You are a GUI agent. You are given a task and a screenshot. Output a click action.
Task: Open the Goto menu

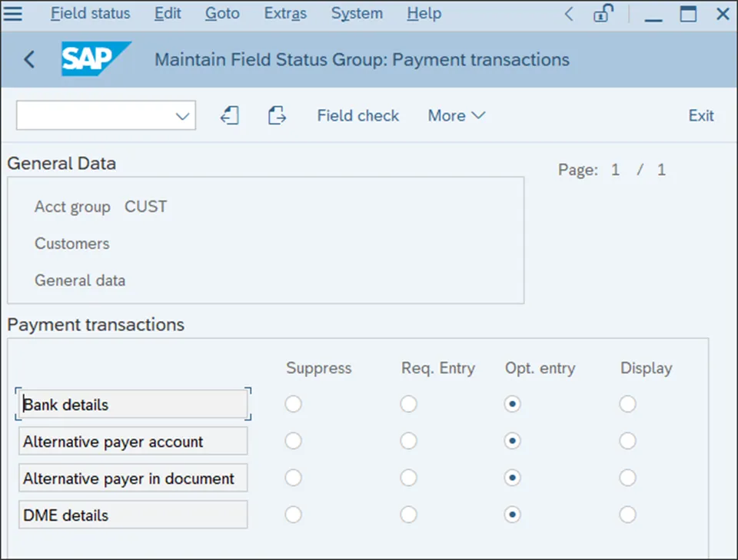coord(222,14)
